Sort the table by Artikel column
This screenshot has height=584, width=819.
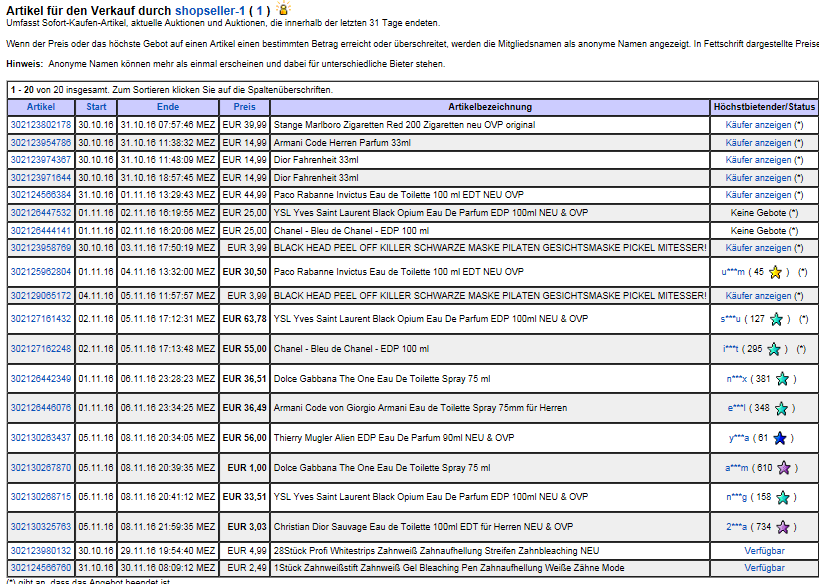pyautogui.click(x=41, y=107)
